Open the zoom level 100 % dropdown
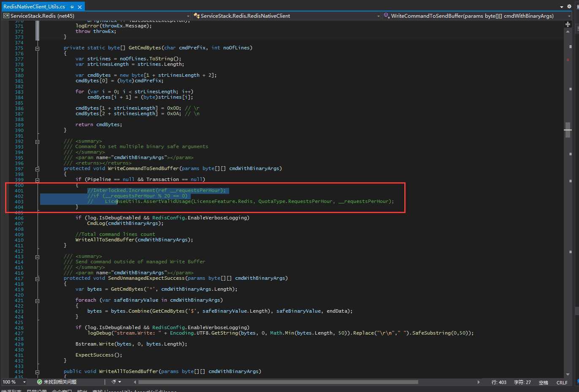This screenshot has width=579, height=392. (x=15, y=382)
